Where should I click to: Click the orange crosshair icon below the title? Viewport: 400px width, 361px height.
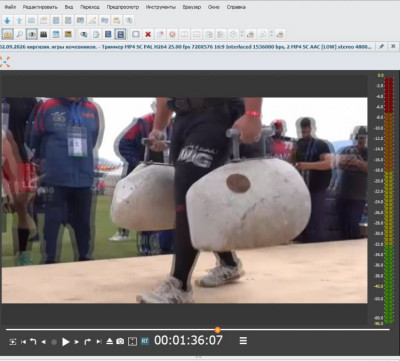point(5,62)
